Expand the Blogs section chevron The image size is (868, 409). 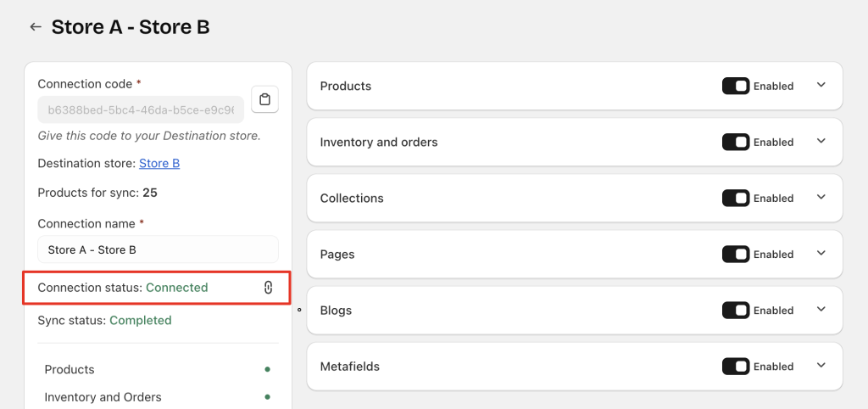pos(820,309)
